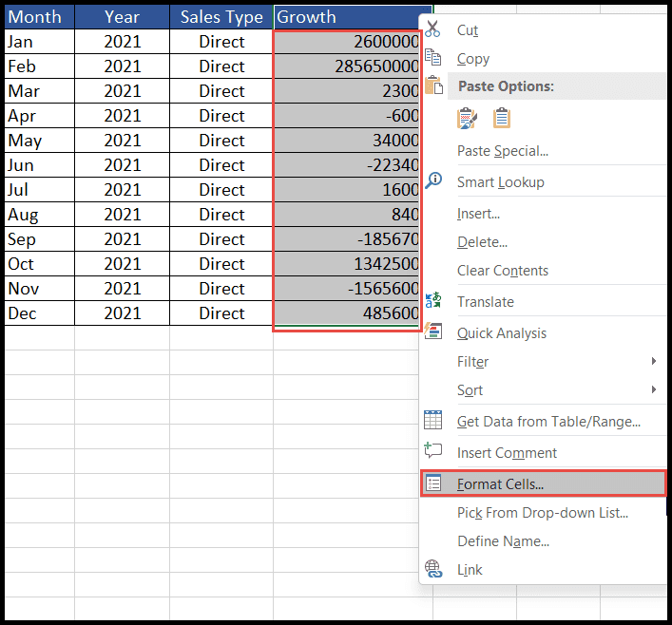Click the Smart Lookup magnifier icon
Viewport: 672px width, 625px height.
coord(433,180)
